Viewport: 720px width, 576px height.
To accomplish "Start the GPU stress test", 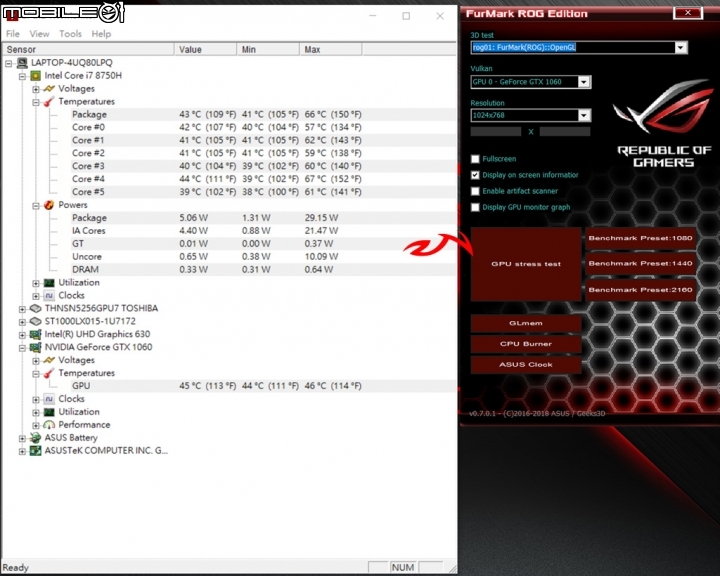I will click(x=526, y=264).
